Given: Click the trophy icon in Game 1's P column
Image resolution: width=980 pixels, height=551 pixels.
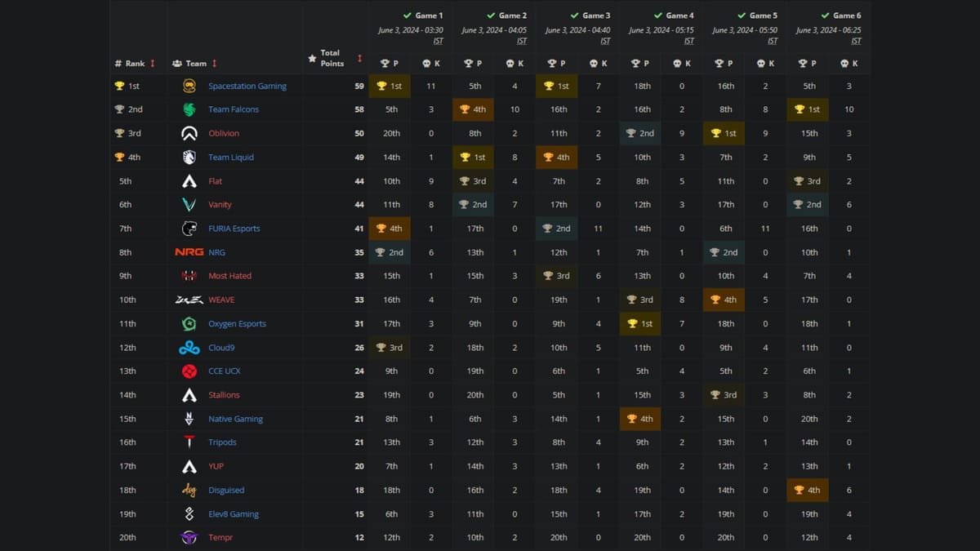Looking at the screenshot, I should point(384,63).
